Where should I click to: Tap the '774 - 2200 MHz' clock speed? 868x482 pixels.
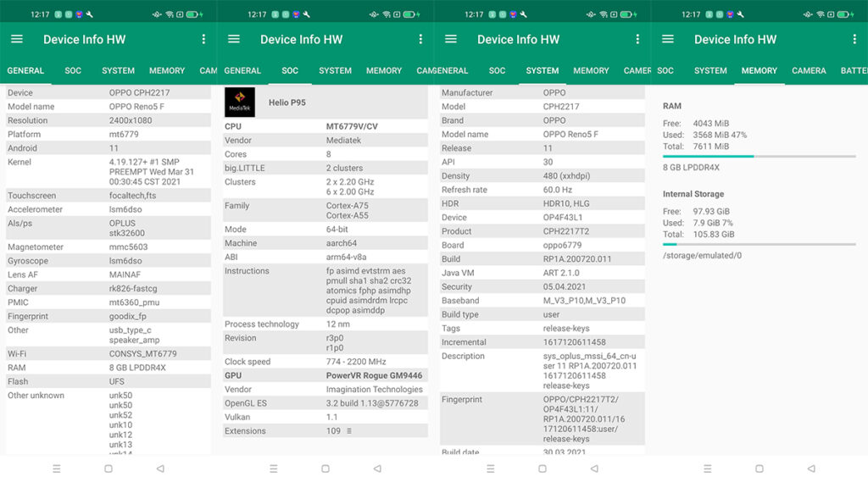[x=356, y=362]
